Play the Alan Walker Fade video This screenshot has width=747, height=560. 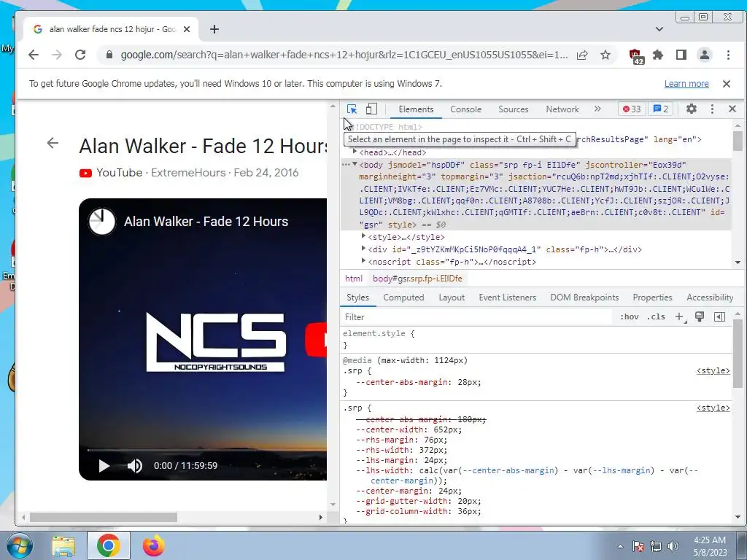point(104,466)
